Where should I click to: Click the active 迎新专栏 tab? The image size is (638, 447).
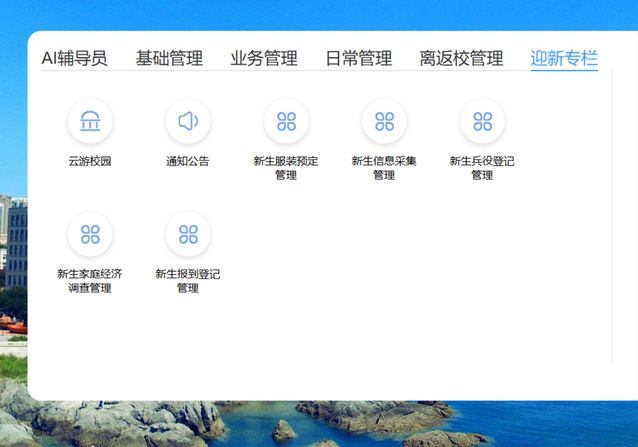564,58
